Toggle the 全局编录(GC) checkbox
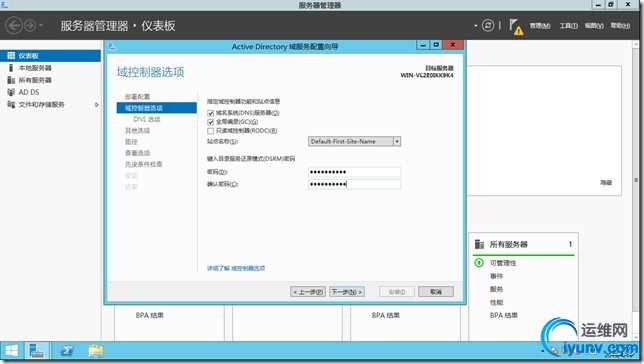This screenshot has height=364, width=644. 211,122
